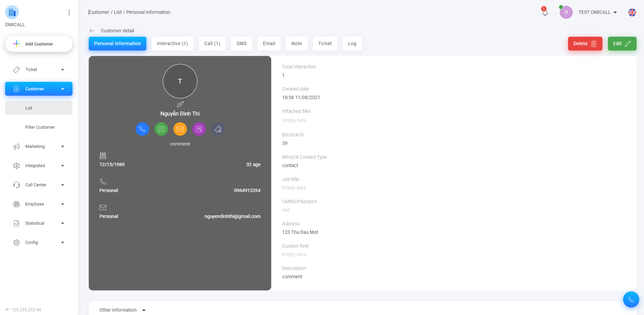Click the dark ticket creation icon
The width and height of the screenshot is (644, 315).
pyautogui.click(x=218, y=129)
